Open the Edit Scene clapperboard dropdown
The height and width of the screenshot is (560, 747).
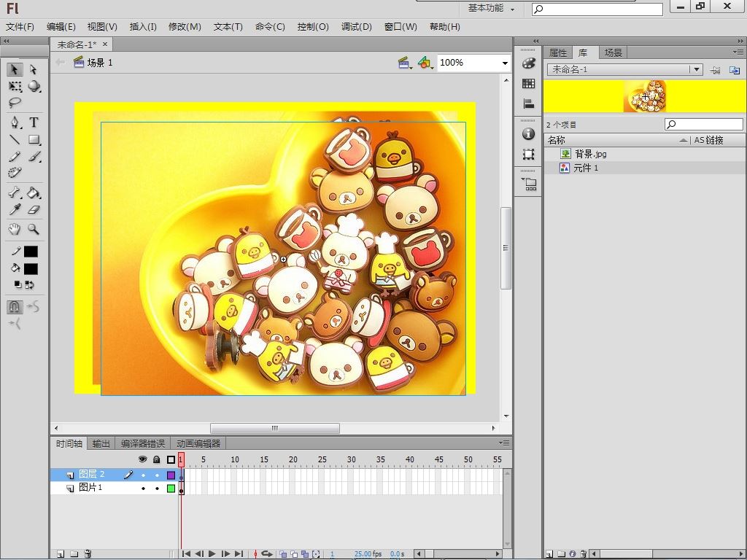[405, 63]
